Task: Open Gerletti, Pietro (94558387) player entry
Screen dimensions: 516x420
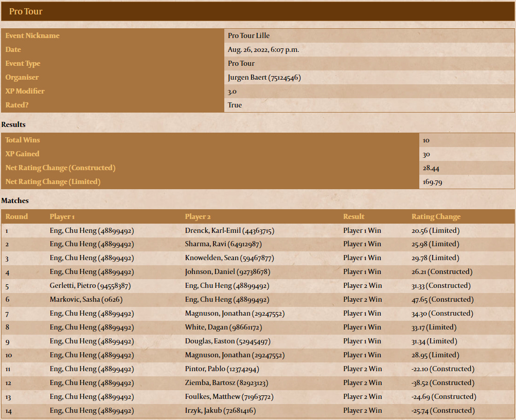Action: (91, 285)
